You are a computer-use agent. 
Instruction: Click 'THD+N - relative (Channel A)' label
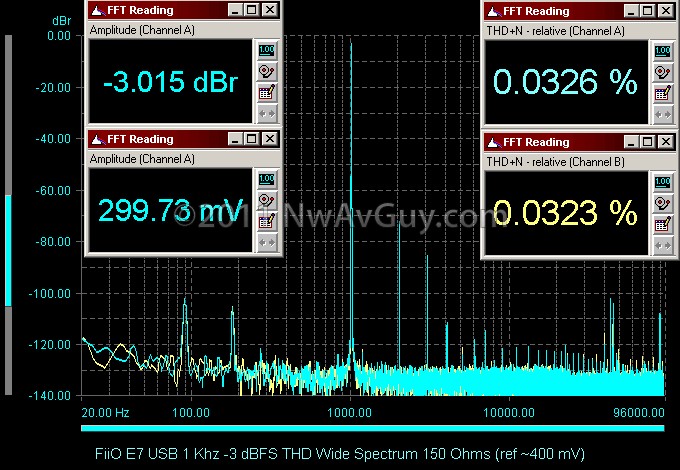556,31
